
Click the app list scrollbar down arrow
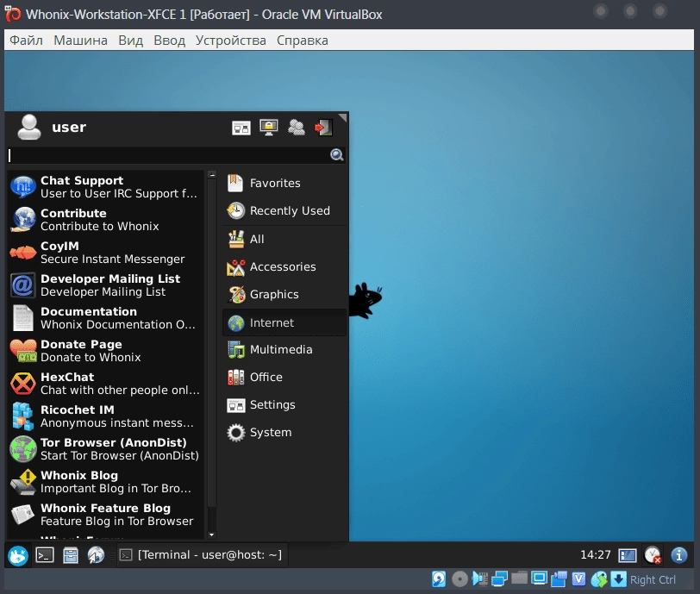[212, 535]
